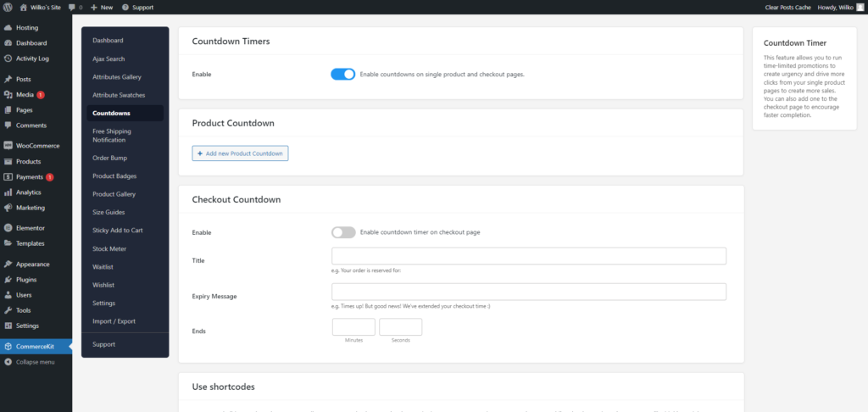Click the WooCommerce logo icon
This screenshot has height=412, width=868.
point(8,146)
